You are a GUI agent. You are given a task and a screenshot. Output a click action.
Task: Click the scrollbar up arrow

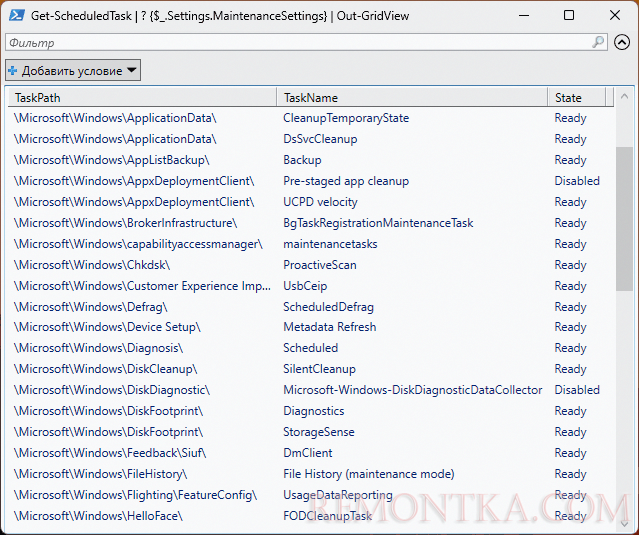[624, 97]
